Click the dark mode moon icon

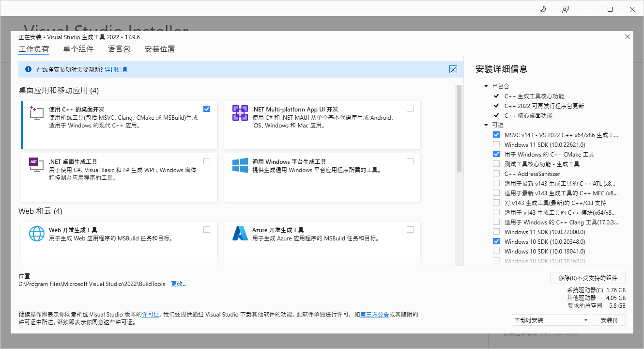[x=542, y=9]
